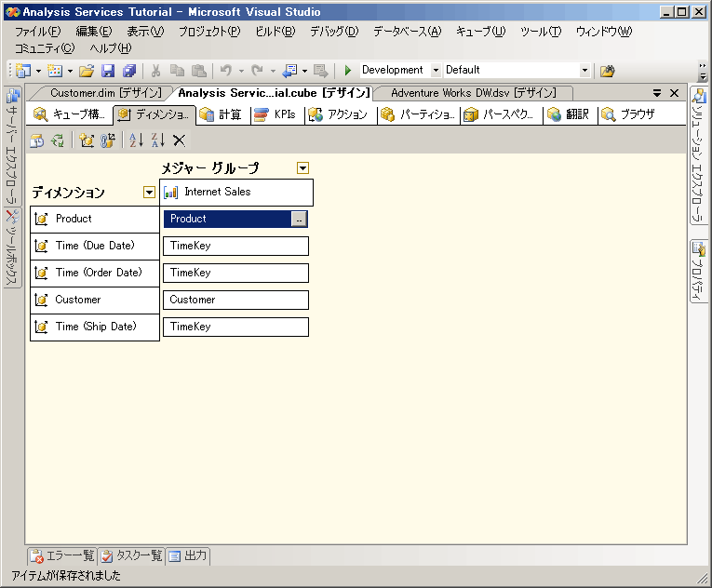Open the キューブ(U) menu
The height and width of the screenshot is (588, 712).
(480, 32)
